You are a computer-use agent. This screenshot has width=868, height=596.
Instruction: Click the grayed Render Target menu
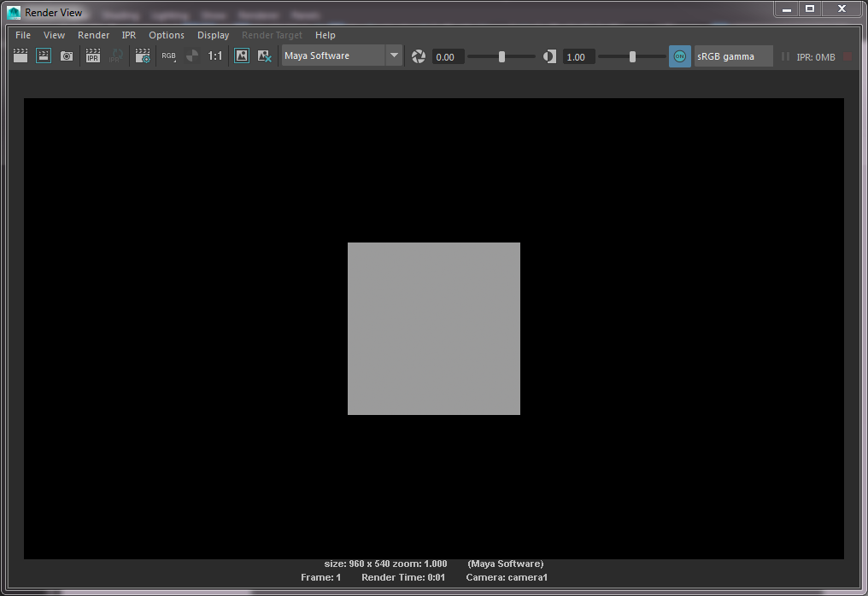coord(273,35)
